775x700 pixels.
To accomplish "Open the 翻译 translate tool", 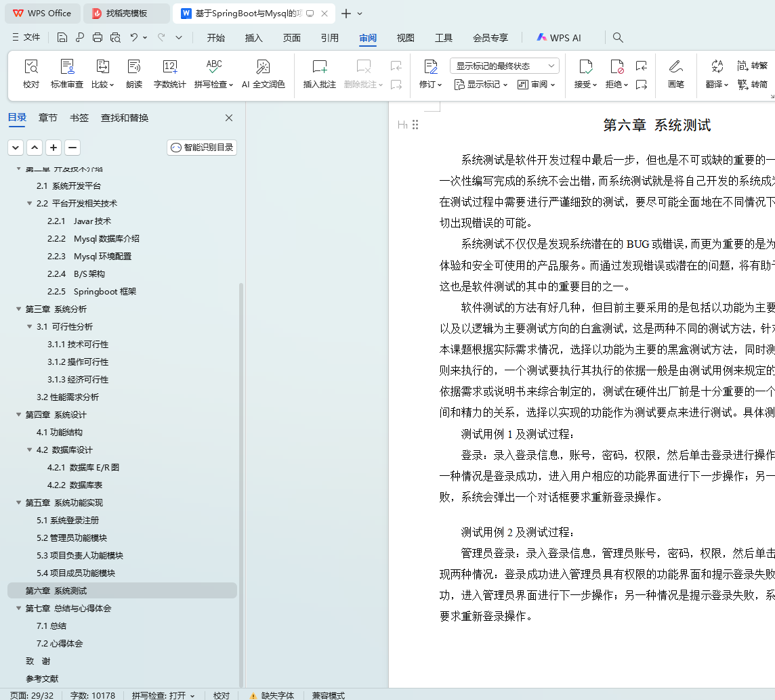I will click(x=717, y=74).
